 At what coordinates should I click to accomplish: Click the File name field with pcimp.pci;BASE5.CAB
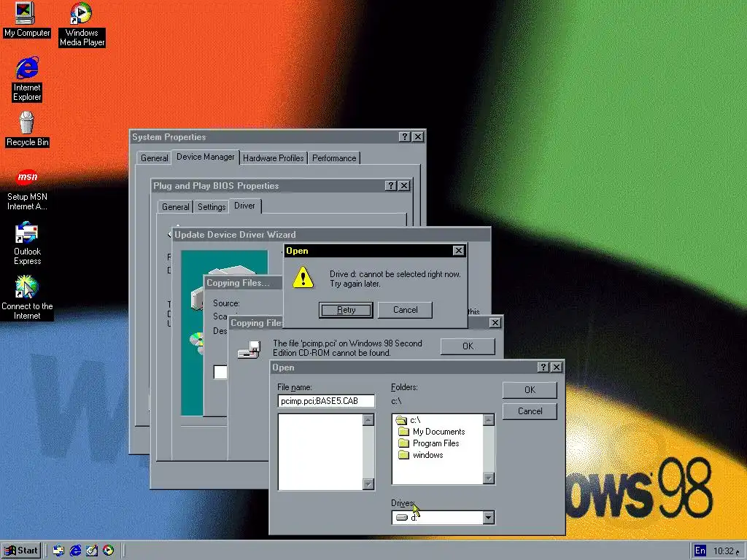(x=326, y=401)
